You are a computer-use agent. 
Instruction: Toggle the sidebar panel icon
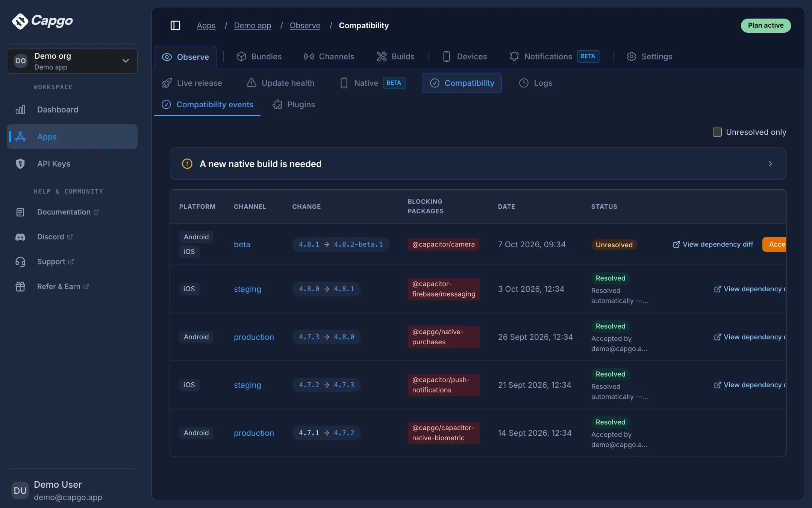tap(175, 25)
